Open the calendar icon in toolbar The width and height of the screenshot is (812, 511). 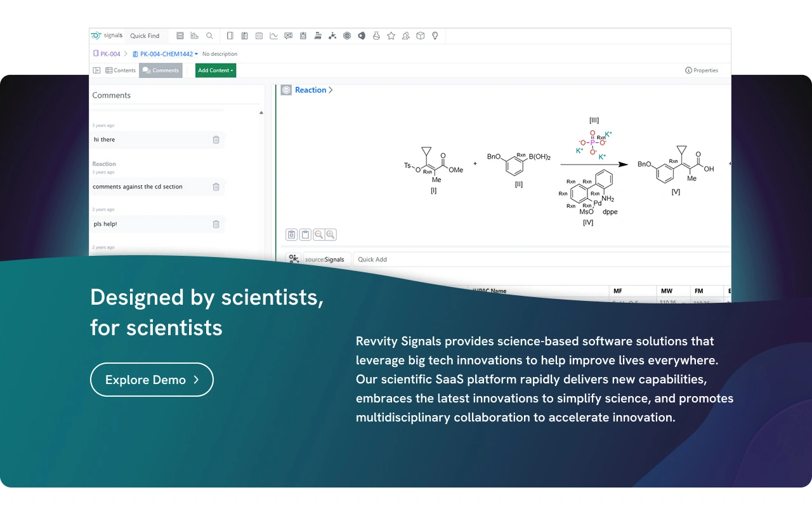coord(259,36)
